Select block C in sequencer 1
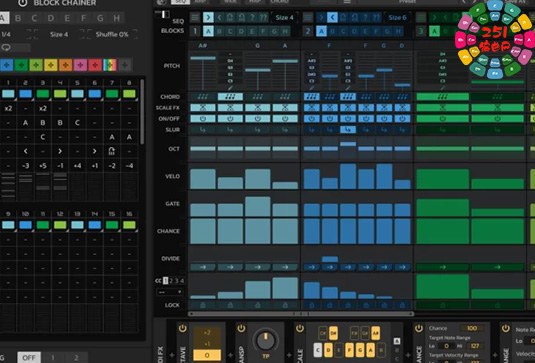 [230, 32]
